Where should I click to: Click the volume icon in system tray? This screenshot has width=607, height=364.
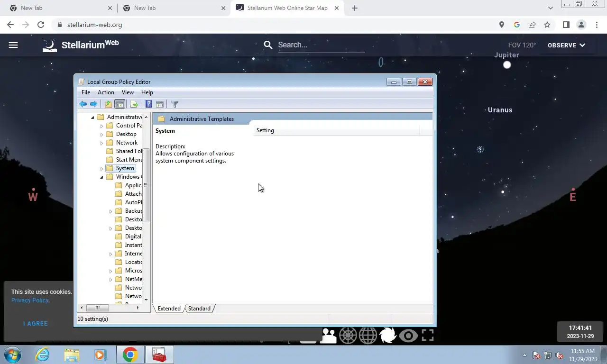pyautogui.click(x=560, y=355)
